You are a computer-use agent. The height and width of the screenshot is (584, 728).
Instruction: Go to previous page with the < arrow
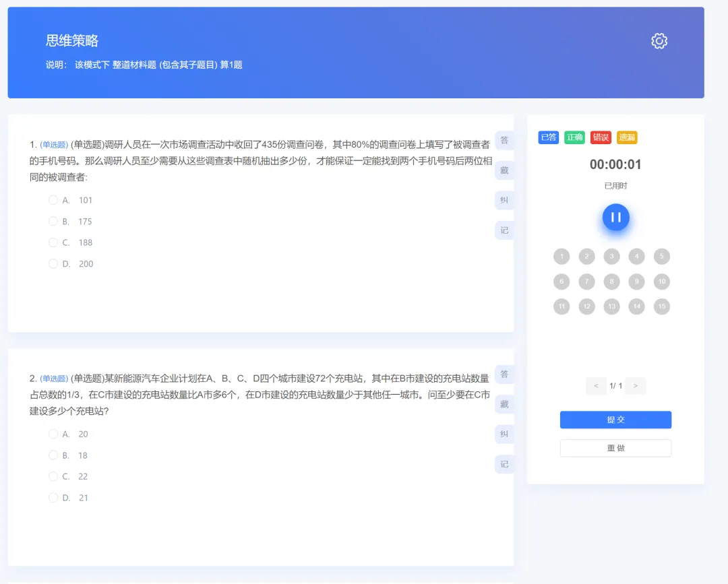coord(596,385)
